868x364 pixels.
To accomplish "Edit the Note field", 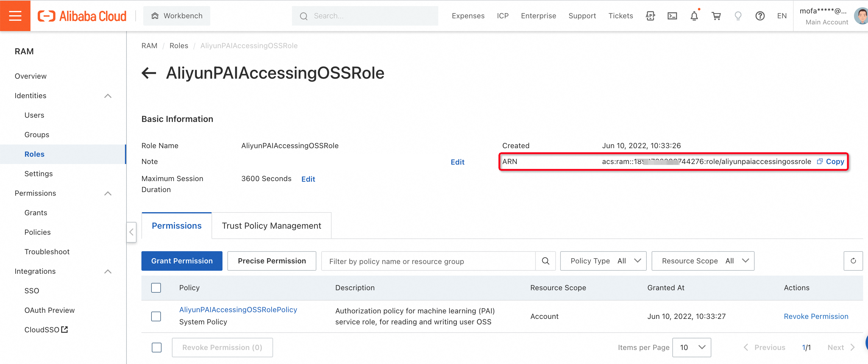I will [x=457, y=162].
